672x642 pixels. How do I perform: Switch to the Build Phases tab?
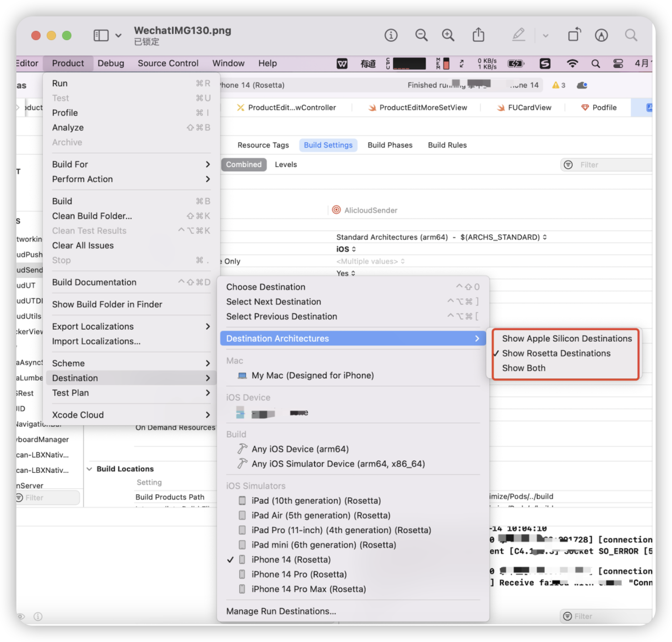click(x=390, y=145)
